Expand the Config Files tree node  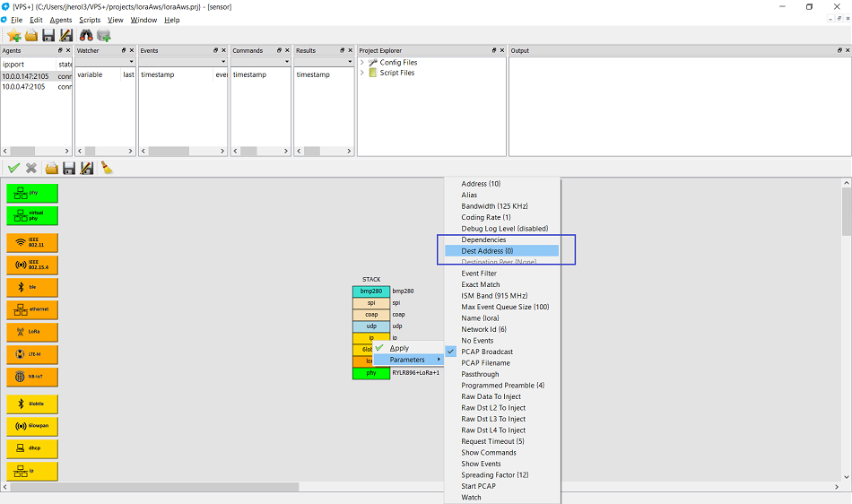[x=362, y=63]
